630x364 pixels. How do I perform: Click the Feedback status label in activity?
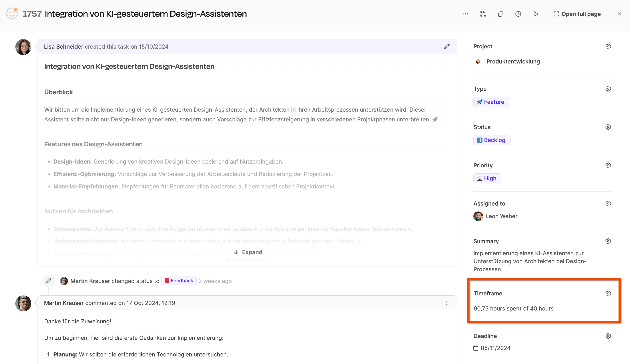tap(179, 281)
